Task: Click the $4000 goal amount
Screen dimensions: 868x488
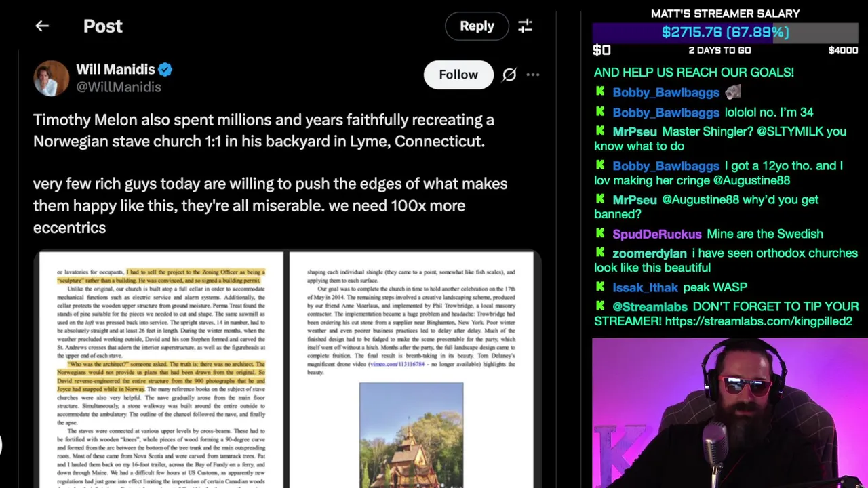Action: (843, 50)
